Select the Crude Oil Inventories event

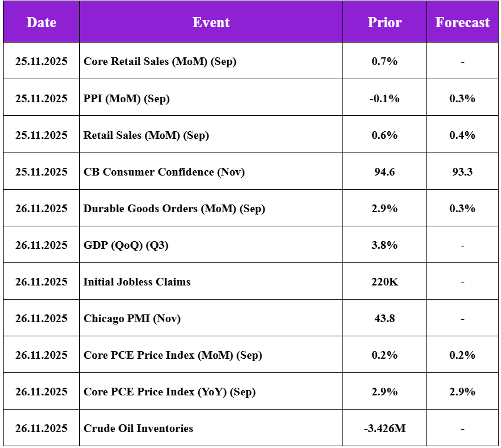click(138, 428)
